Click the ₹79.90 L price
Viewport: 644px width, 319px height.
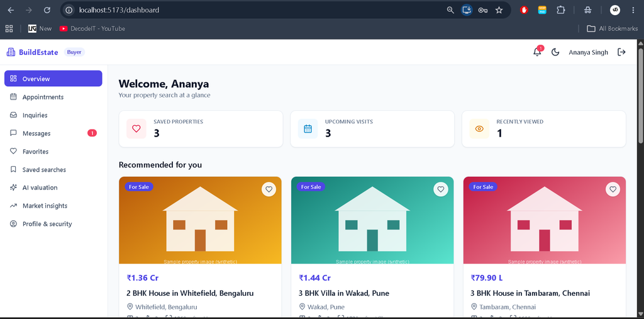(487, 278)
